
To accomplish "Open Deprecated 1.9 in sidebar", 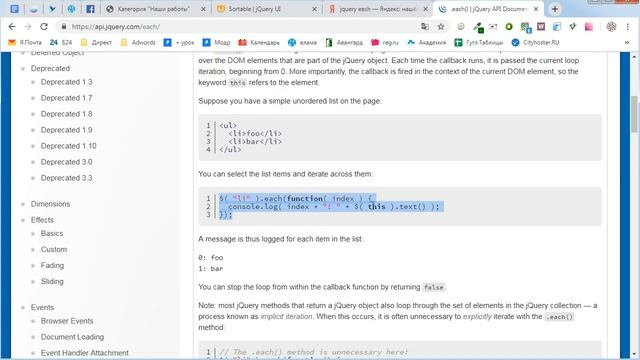I will [67, 130].
